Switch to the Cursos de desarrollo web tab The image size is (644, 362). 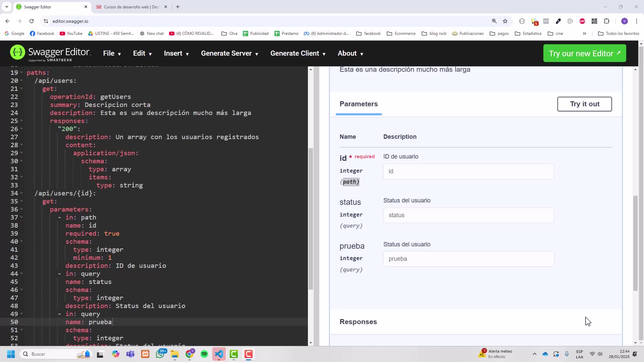point(131,7)
